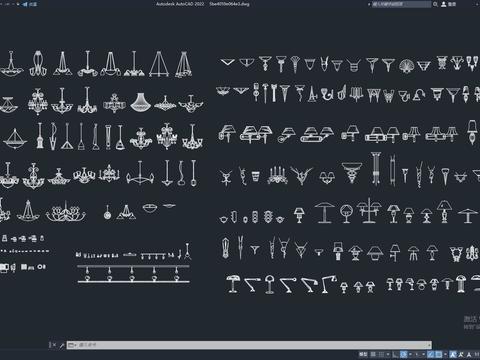Click the magnifier search icon in title bar
The image size is (480, 360).
point(435,4)
